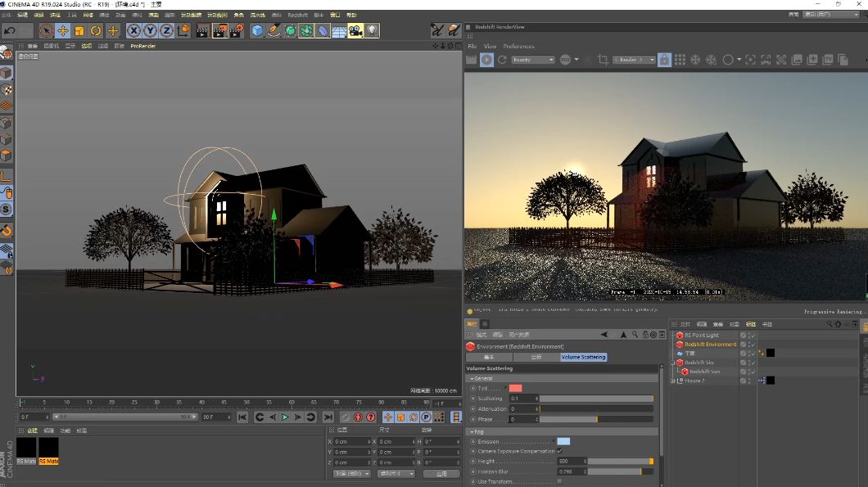868x487 pixels.
Task: Enable the Use Transform checkbox
Action: click(x=559, y=481)
